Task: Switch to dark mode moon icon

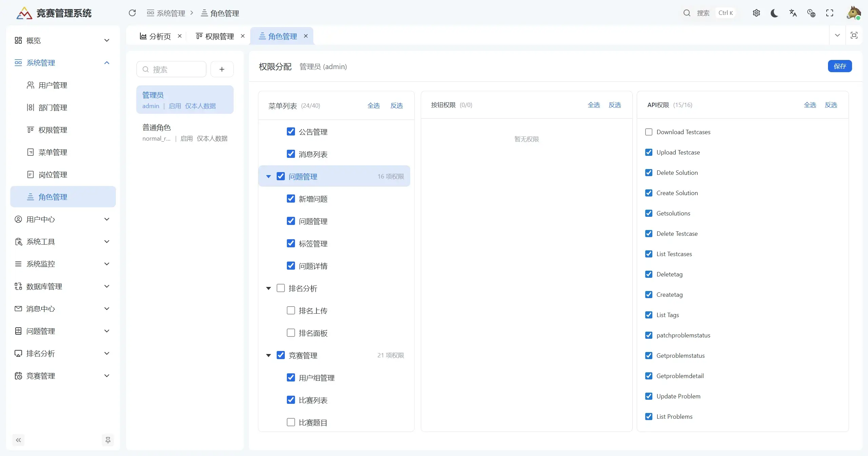Action: click(774, 13)
